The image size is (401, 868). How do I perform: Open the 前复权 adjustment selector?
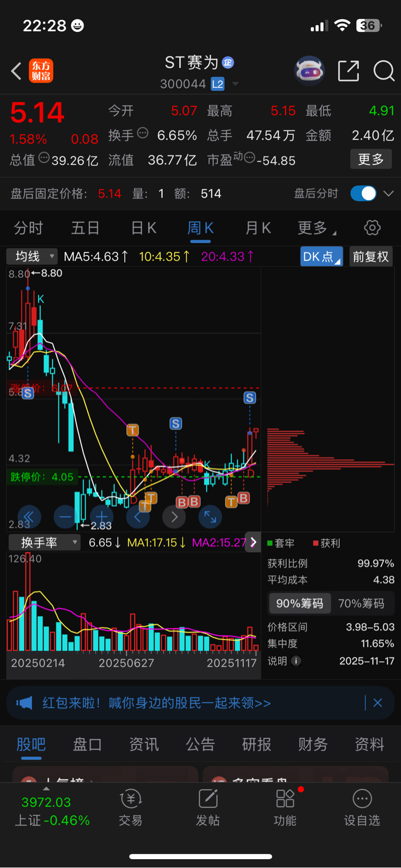371,256
